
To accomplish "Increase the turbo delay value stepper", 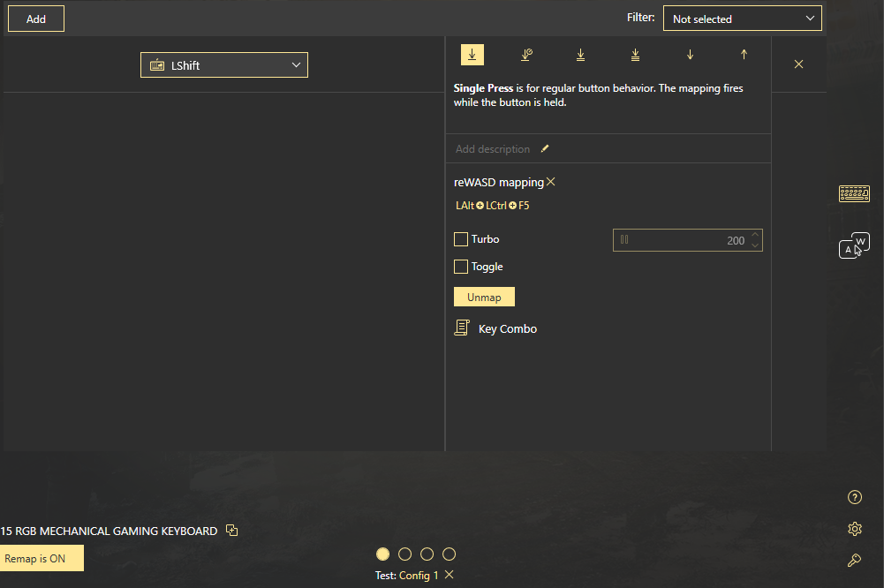I will tap(754, 236).
